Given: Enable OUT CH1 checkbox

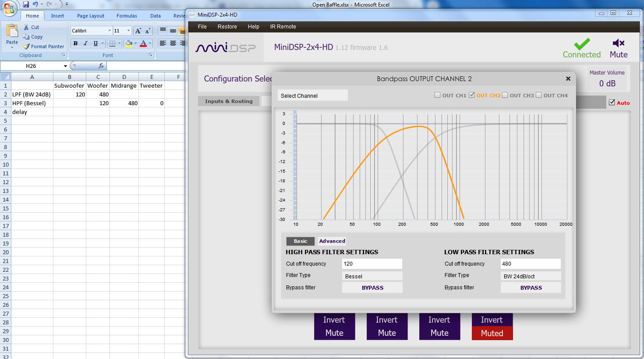Looking at the screenshot, I should 437,95.
